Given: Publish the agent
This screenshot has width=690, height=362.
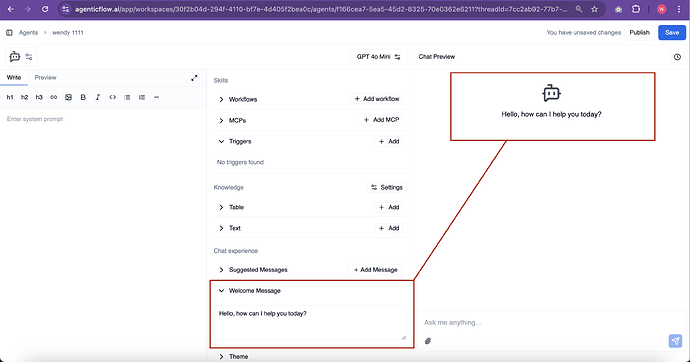Looking at the screenshot, I should [639, 33].
